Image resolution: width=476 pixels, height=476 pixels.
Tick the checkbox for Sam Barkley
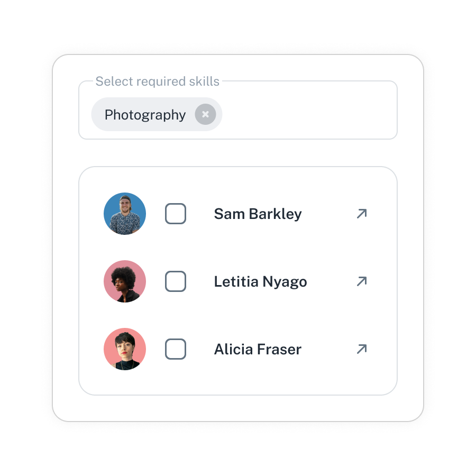point(176,214)
